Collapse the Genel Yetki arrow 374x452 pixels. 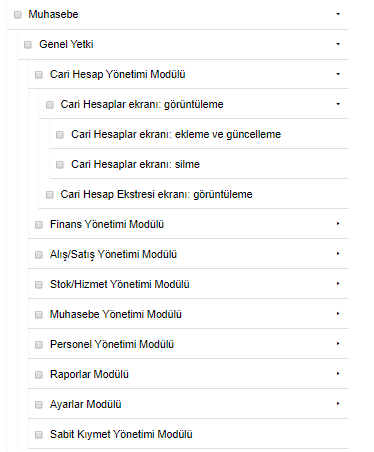coord(338,44)
